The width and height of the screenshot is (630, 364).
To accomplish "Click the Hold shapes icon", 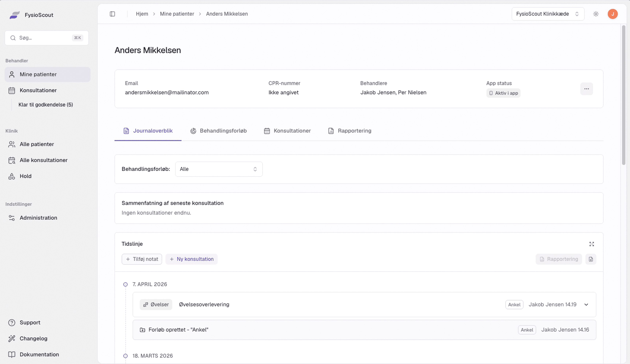I will click(x=12, y=176).
